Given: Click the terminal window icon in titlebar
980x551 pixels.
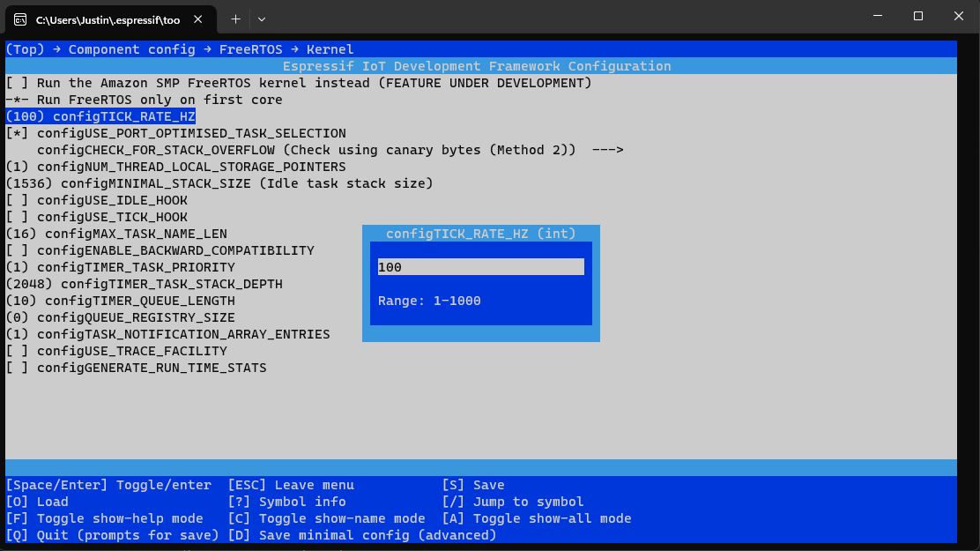Looking at the screenshot, I should click(20, 19).
